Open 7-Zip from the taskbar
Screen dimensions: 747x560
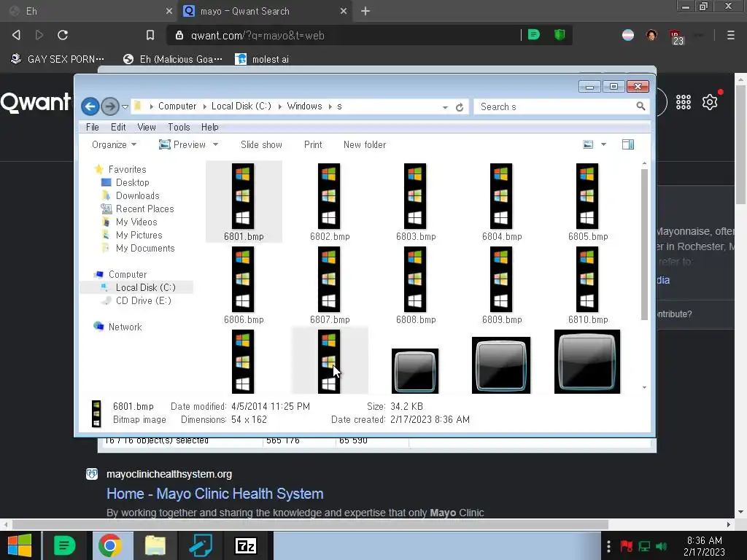246,545
